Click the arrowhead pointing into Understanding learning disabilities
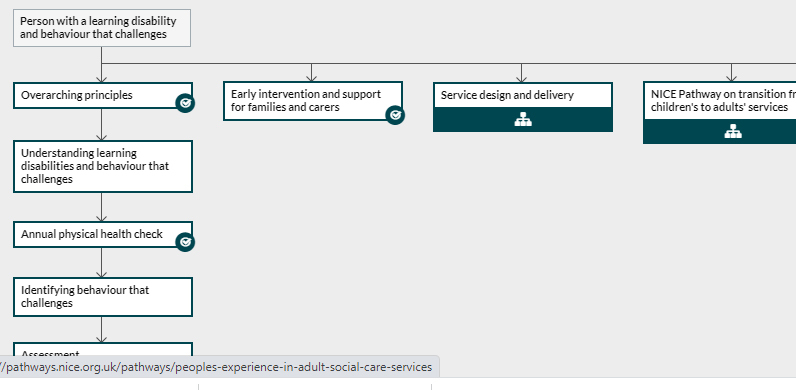This screenshot has height=390, width=796. click(x=102, y=136)
